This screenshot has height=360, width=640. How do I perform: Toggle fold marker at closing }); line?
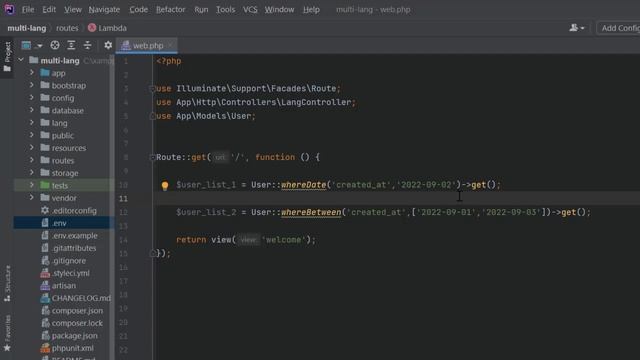(x=152, y=253)
